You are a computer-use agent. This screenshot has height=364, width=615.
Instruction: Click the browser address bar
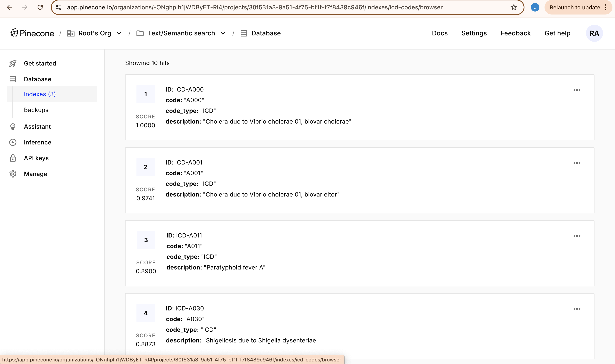click(x=254, y=7)
